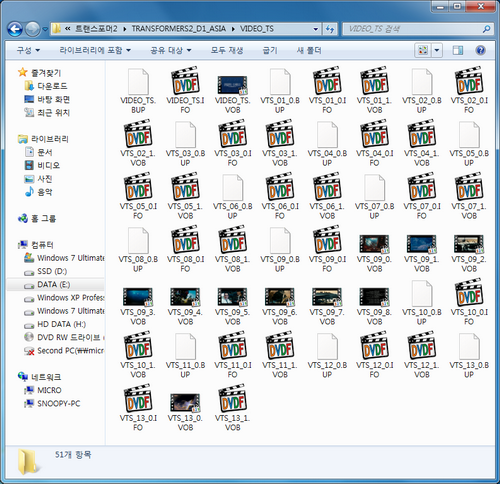
Task: Select the VTS_09_8.VOB video thumbnail
Action: (374, 297)
